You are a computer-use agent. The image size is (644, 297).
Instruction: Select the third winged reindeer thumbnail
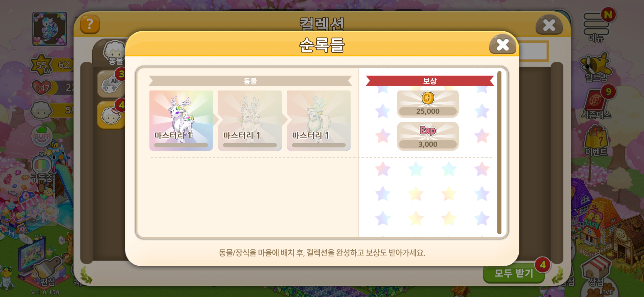319,120
